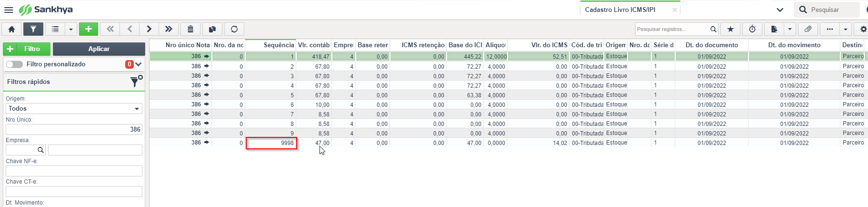Click the Filtros rápidos heading
The width and height of the screenshot is (868, 207).
pyautogui.click(x=29, y=82)
